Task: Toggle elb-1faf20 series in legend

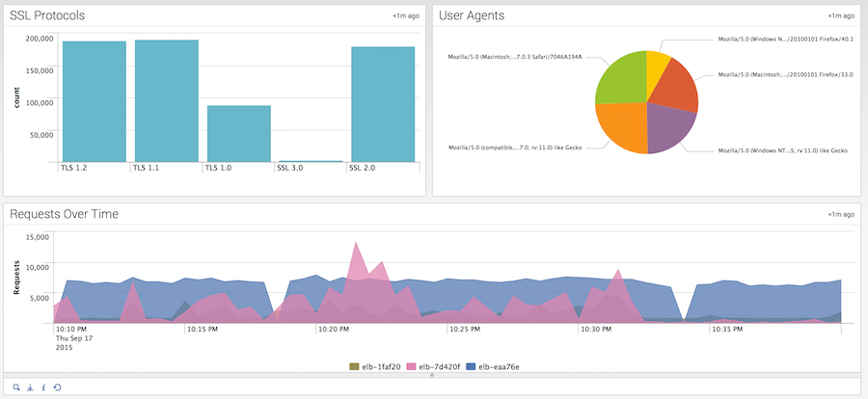Action: pyautogui.click(x=376, y=366)
